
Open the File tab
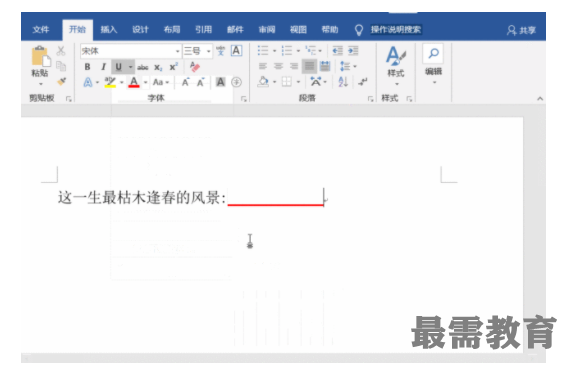[41, 30]
